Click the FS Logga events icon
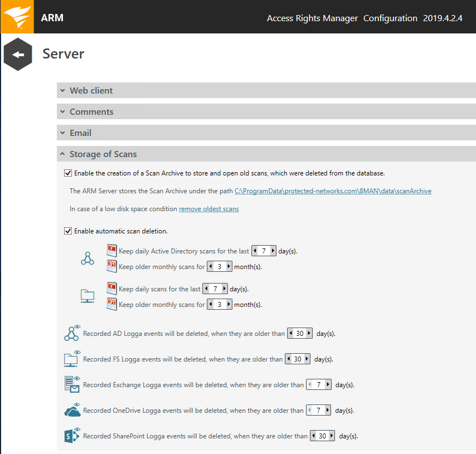Screen dimensions: 476x454 click(72, 358)
